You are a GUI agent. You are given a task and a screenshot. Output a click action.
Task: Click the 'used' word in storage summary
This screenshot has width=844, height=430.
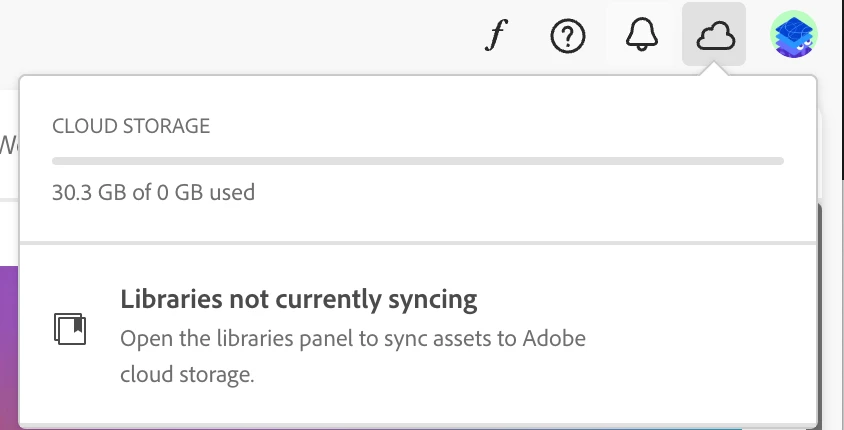click(x=231, y=191)
